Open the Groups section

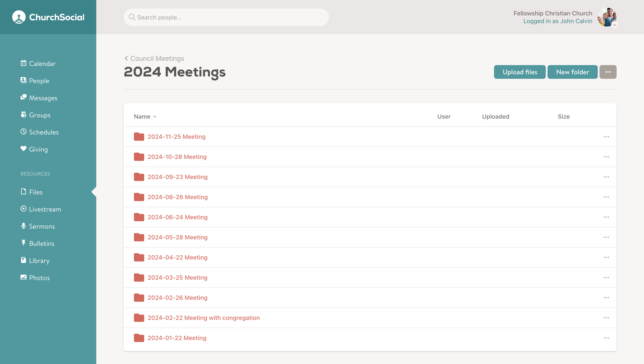click(39, 115)
